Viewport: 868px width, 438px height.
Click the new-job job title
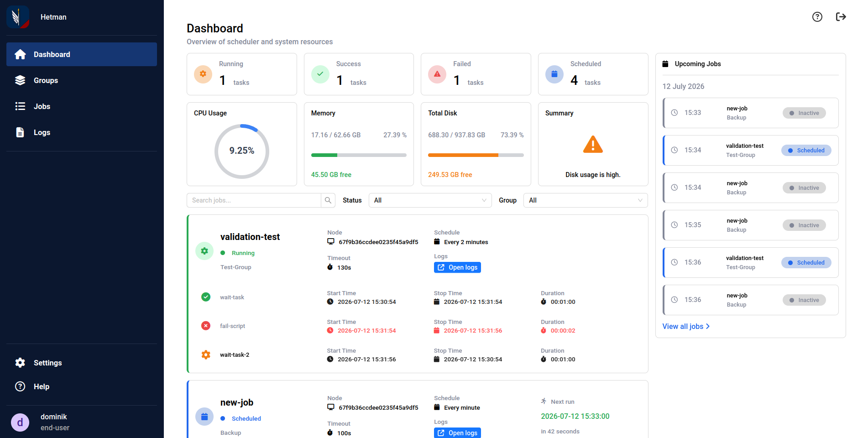point(237,402)
